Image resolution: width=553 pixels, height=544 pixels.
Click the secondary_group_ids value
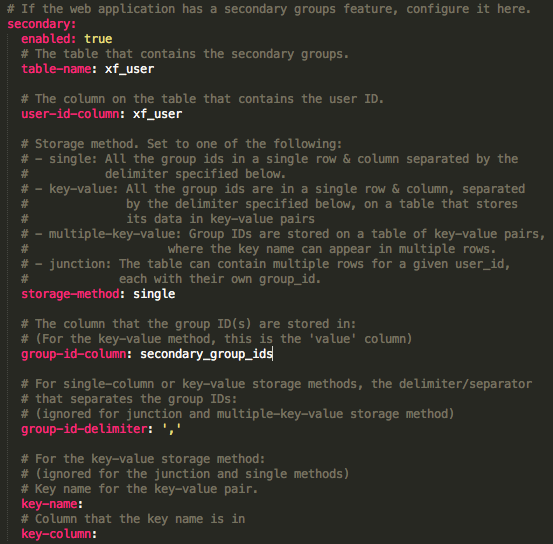tap(206, 354)
